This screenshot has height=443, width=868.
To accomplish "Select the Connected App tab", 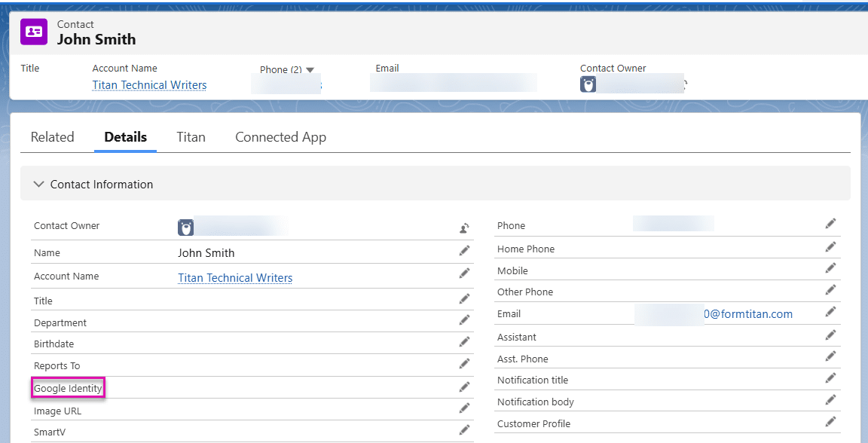I will (280, 137).
